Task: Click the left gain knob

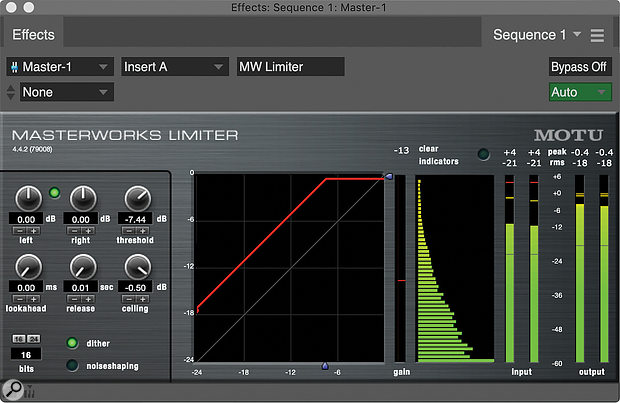Action: [28, 198]
